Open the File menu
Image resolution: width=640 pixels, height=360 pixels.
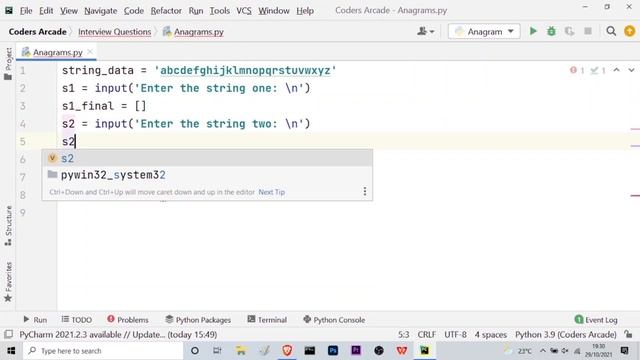[x=26, y=11]
